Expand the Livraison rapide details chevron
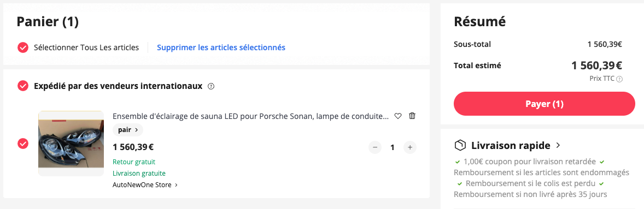 click(x=558, y=145)
